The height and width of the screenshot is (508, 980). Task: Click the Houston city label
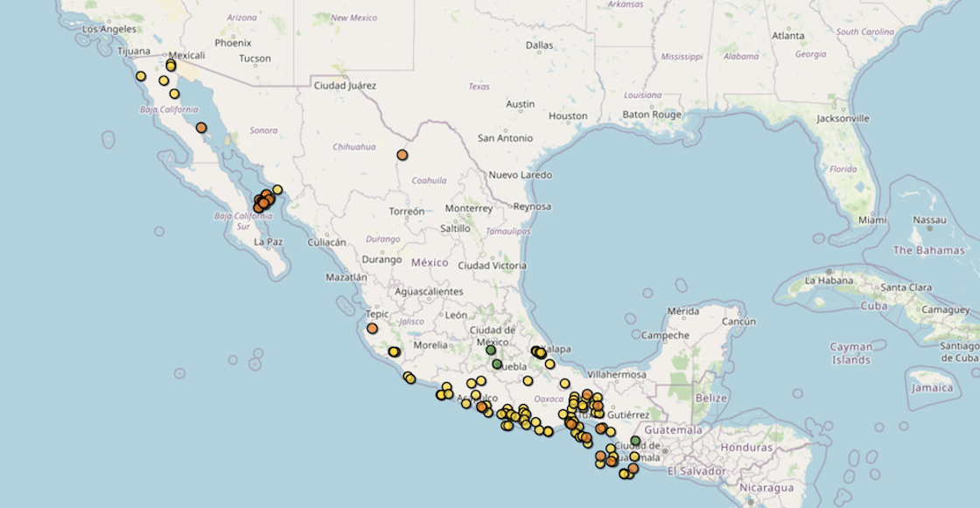tap(568, 116)
